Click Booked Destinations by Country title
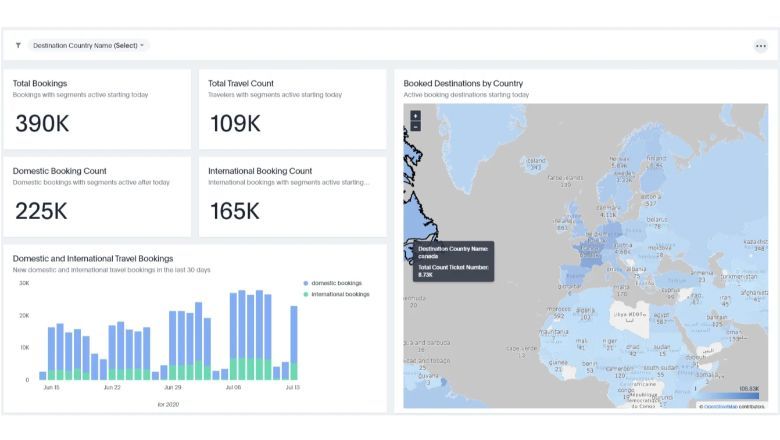 (463, 83)
